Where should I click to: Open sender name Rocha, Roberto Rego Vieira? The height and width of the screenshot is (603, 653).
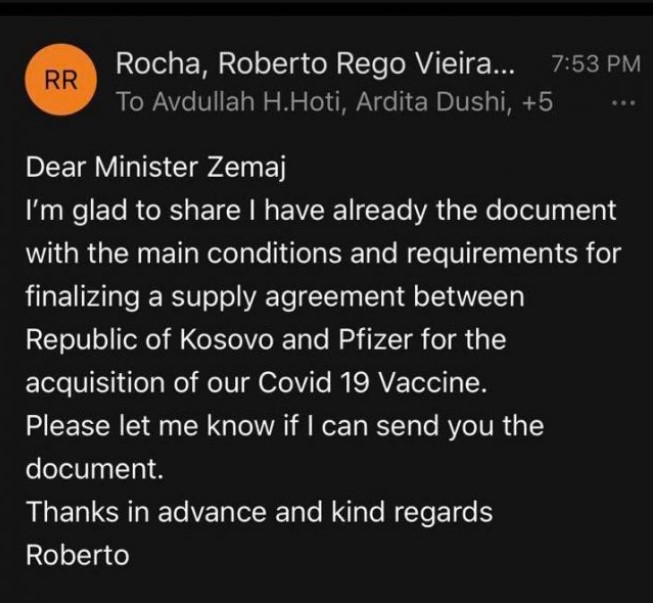point(316,65)
